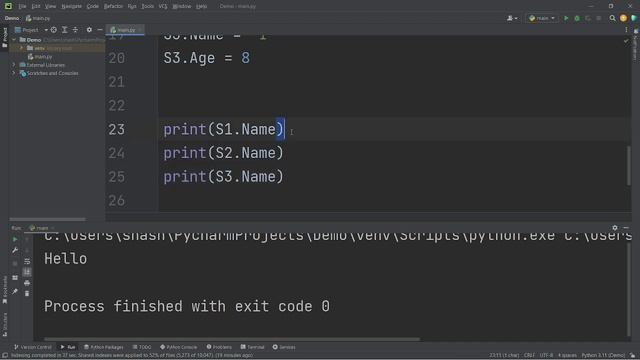Open the user account dropdown icon
Viewport: 640px width, 360px height.
(x=512, y=18)
